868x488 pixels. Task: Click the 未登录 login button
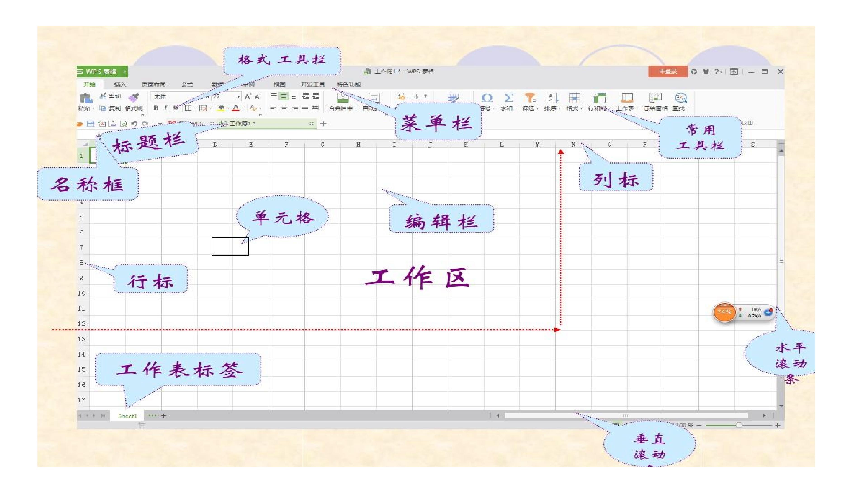pyautogui.click(x=668, y=72)
